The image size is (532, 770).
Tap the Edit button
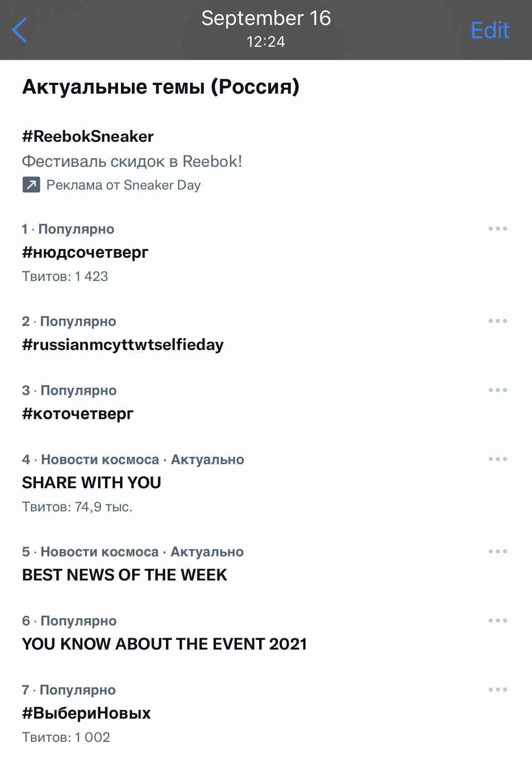(x=490, y=30)
